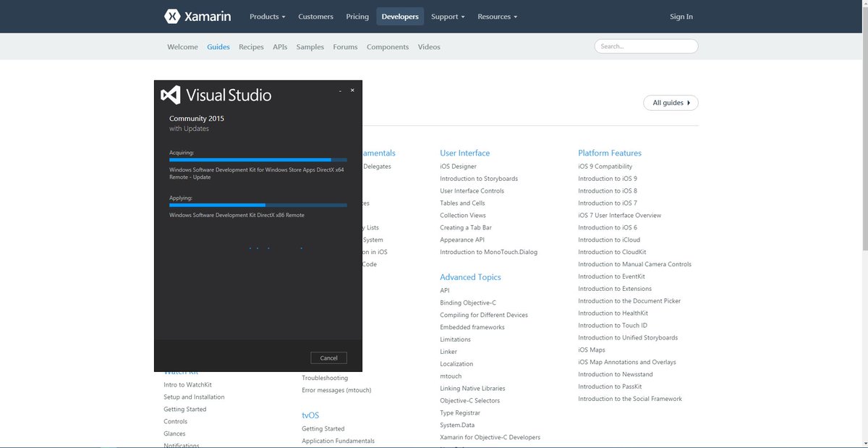868x448 pixels.
Task: Open the Localization link
Action: 456,364
